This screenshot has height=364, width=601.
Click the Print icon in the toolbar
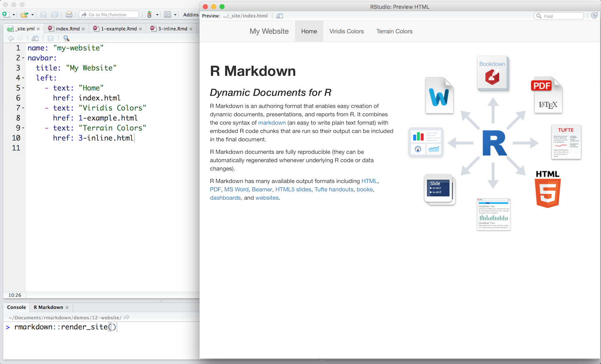click(69, 15)
